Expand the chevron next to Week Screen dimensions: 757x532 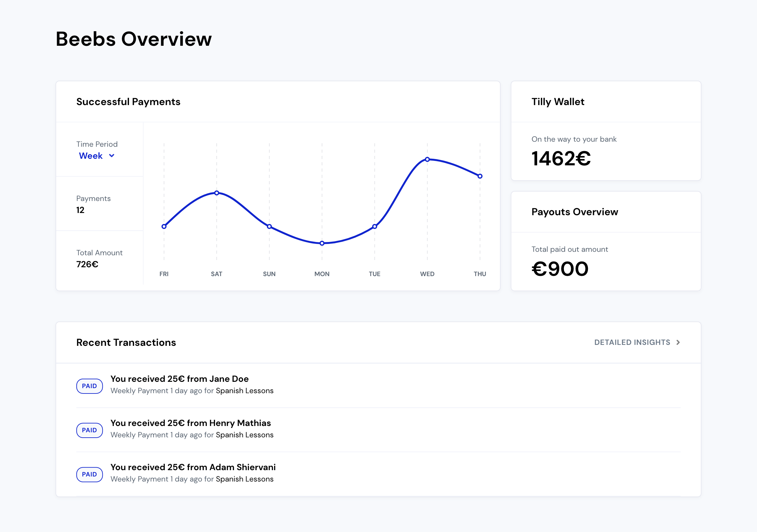click(x=112, y=156)
